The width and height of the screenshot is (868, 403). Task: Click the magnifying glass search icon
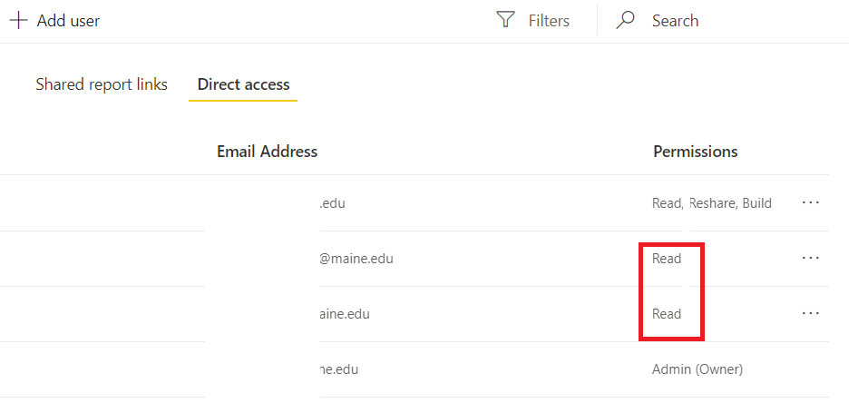click(625, 21)
